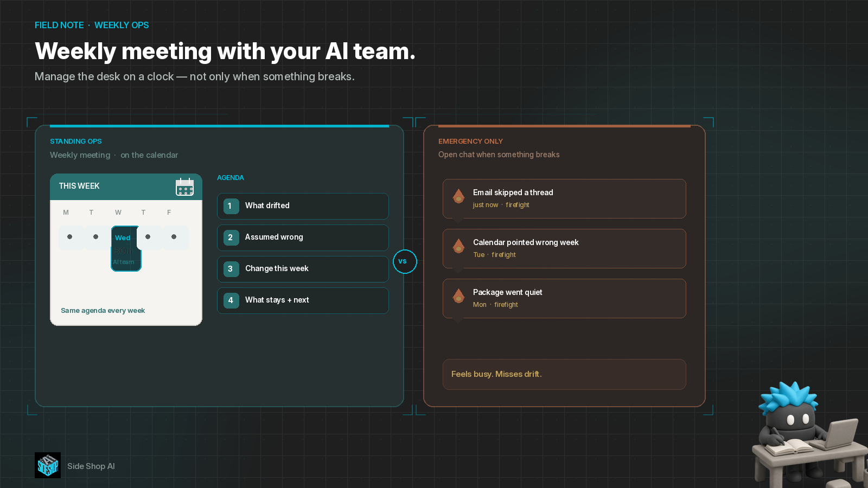Click the Weekly meeting · on the calendar subtitle
The height and width of the screenshot is (488, 868).
(x=114, y=155)
